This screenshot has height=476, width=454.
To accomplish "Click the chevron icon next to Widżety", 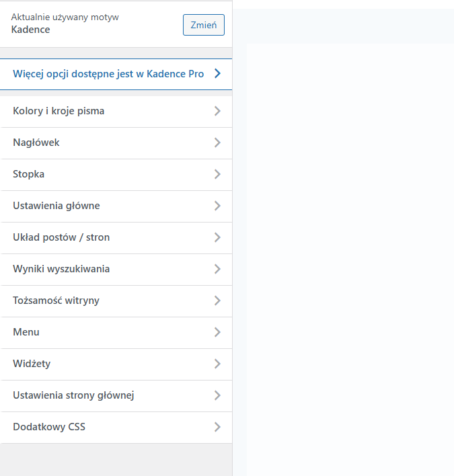I will coord(217,364).
